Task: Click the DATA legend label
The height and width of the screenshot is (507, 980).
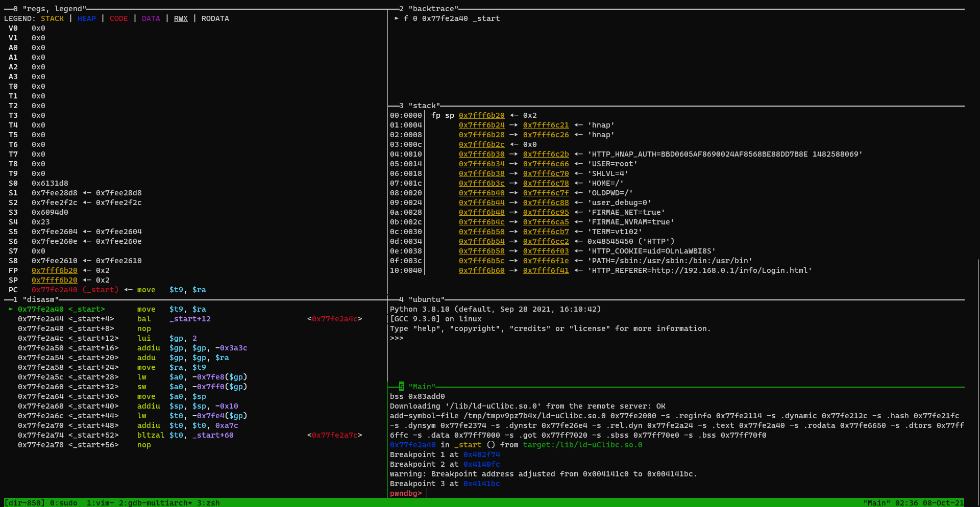Action: click(x=151, y=18)
